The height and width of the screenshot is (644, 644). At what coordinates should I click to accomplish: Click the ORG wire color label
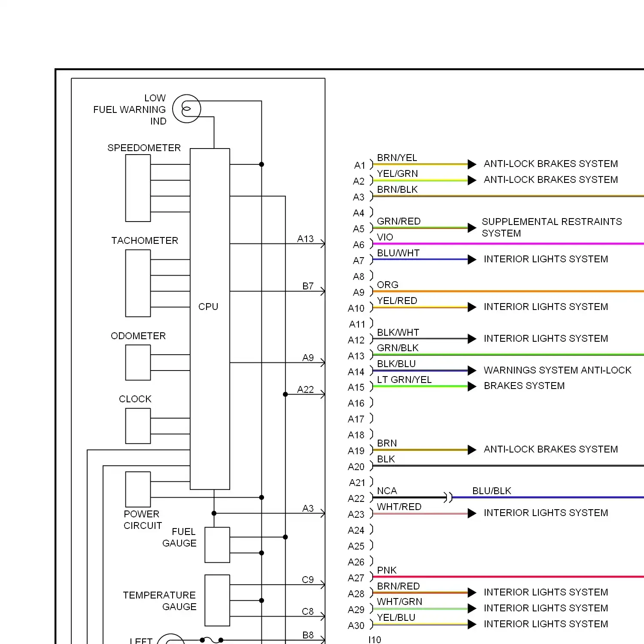388,285
